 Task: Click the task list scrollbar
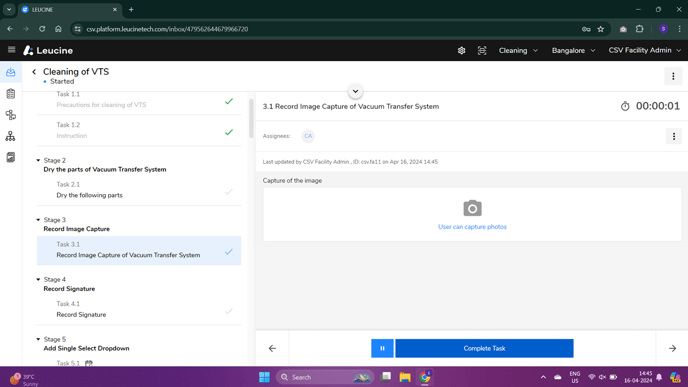251,118
